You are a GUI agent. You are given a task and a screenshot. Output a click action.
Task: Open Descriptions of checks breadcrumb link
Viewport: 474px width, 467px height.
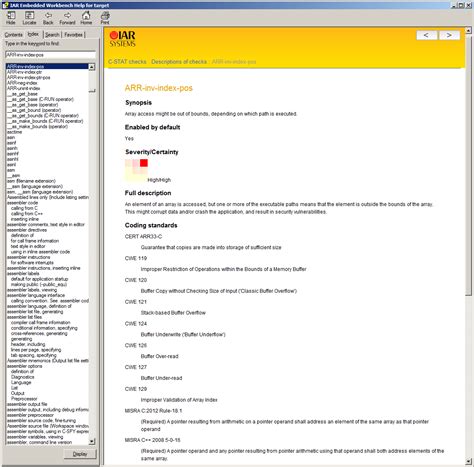click(179, 62)
